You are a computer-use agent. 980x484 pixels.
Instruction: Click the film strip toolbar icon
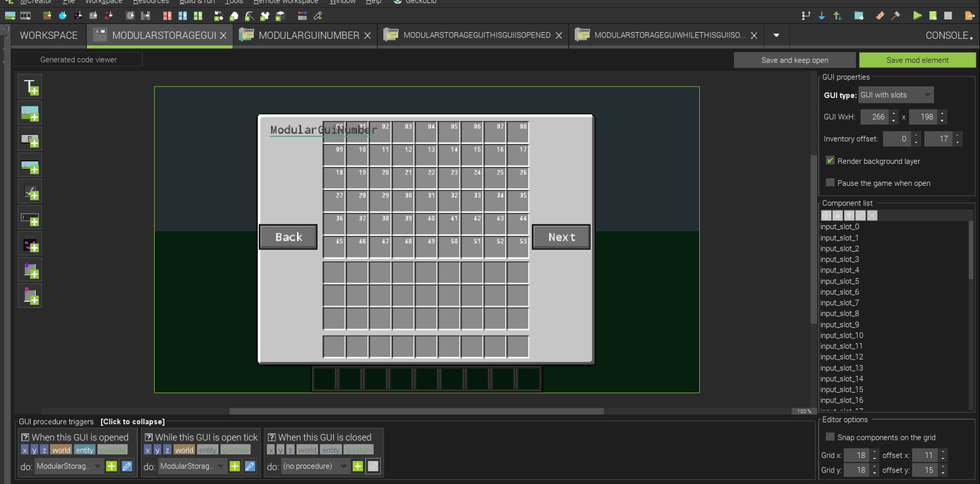[25, 15]
